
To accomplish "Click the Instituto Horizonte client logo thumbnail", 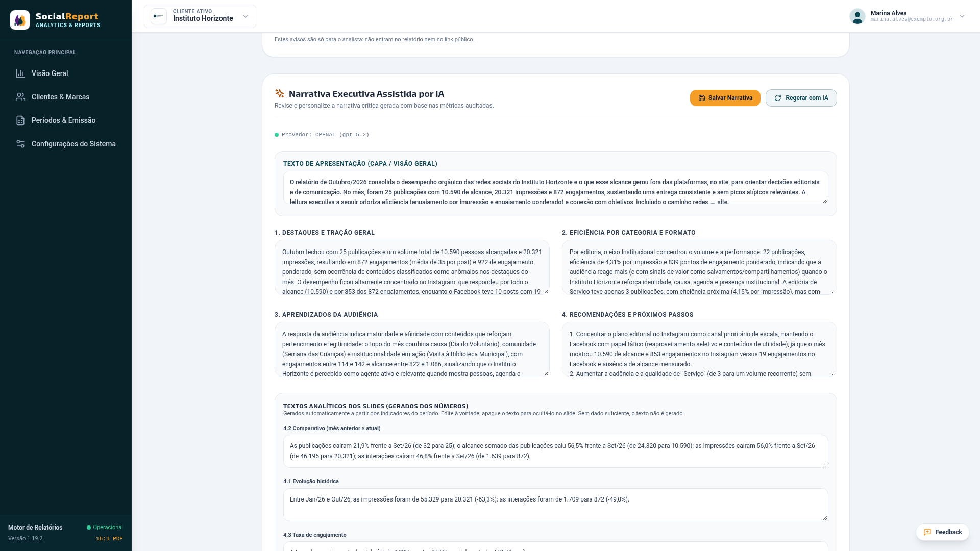I will pos(159,16).
